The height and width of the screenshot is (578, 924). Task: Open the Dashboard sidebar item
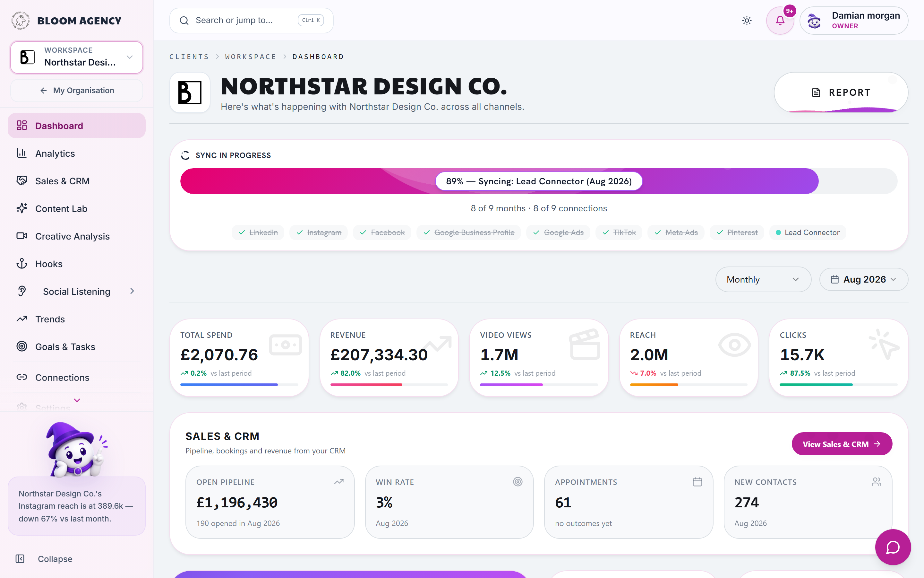tap(77, 126)
